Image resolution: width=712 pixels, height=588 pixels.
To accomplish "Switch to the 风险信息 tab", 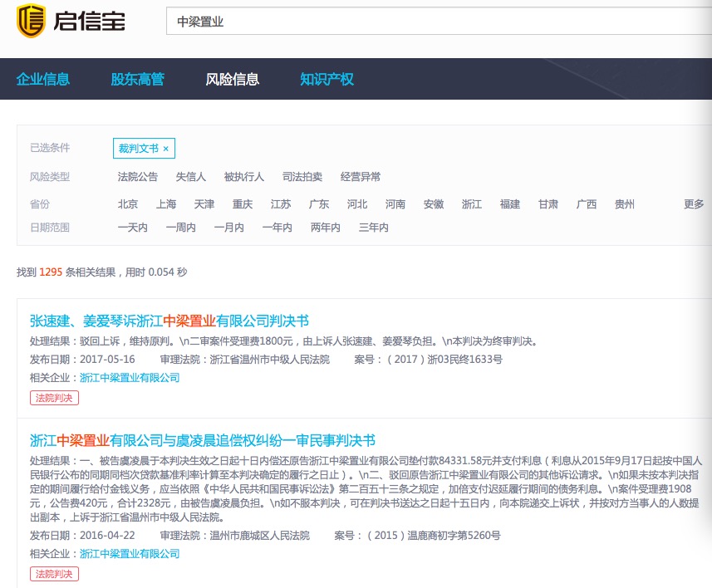I will tap(232, 79).
